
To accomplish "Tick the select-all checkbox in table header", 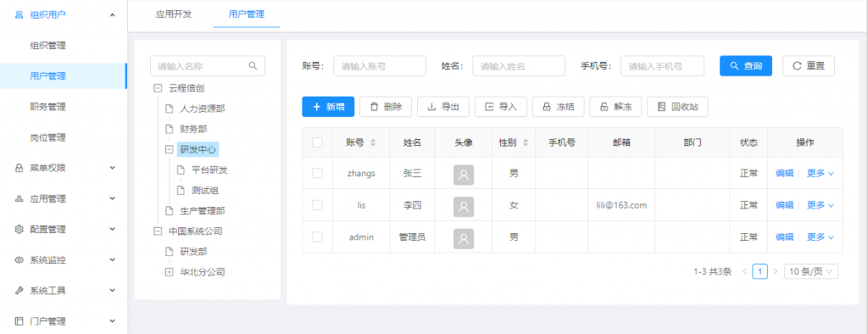I will point(317,142).
